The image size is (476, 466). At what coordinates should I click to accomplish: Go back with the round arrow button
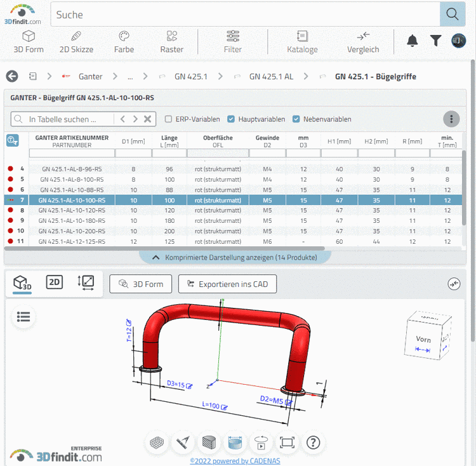tap(12, 76)
